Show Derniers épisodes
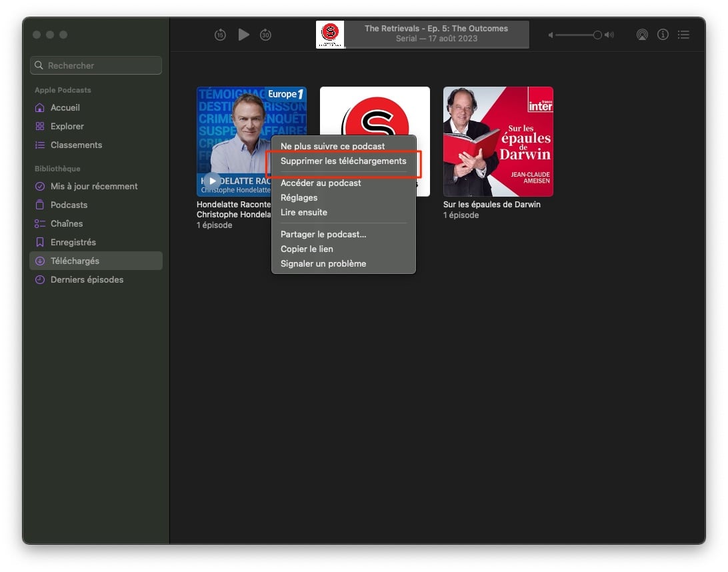The width and height of the screenshot is (728, 572). [96, 279]
